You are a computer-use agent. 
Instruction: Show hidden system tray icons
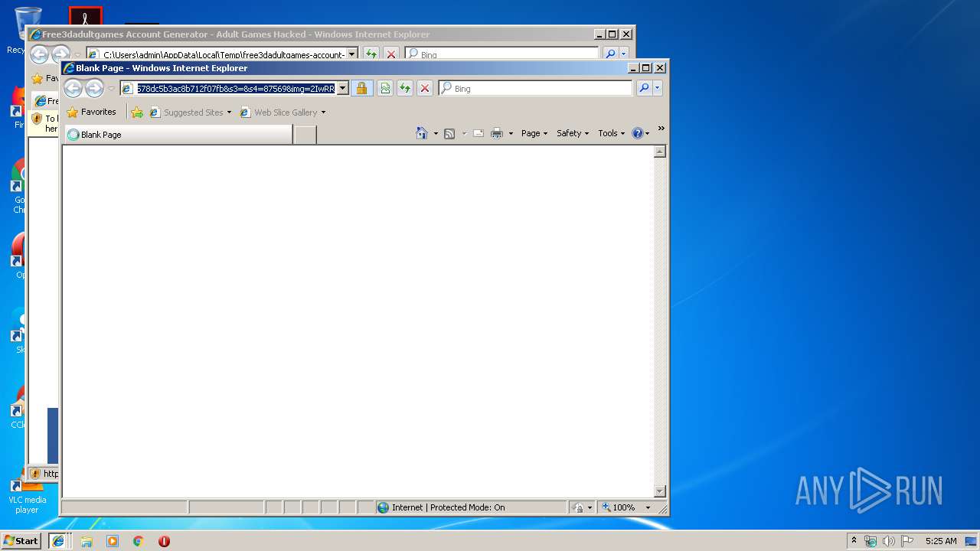854,540
